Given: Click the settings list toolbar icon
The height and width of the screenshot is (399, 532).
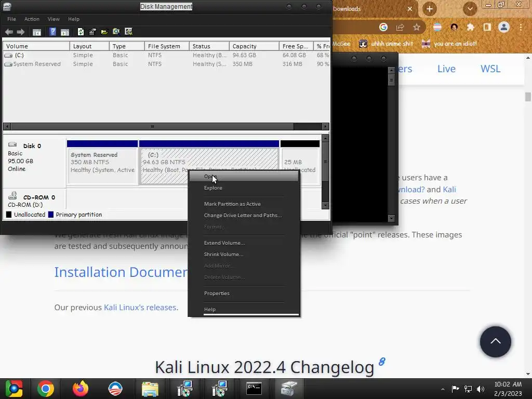Looking at the screenshot, I should click(129, 32).
